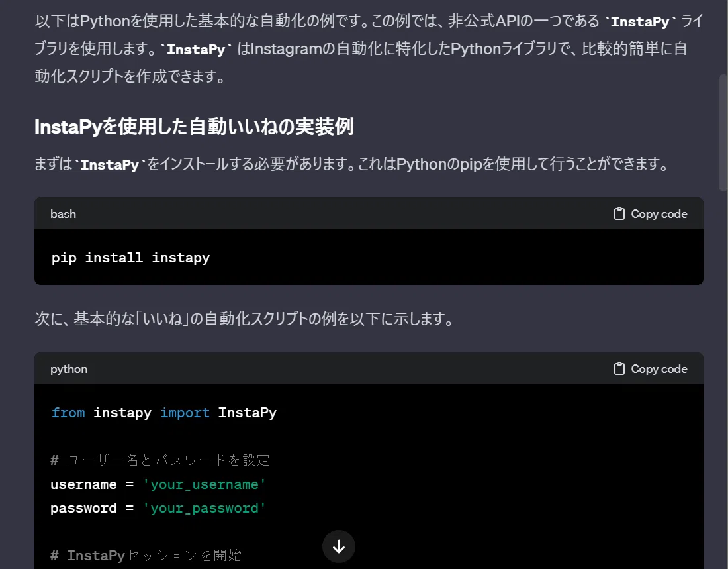728x569 pixels.
Task: Click the 'username' variable name in code
Action: (x=83, y=484)
